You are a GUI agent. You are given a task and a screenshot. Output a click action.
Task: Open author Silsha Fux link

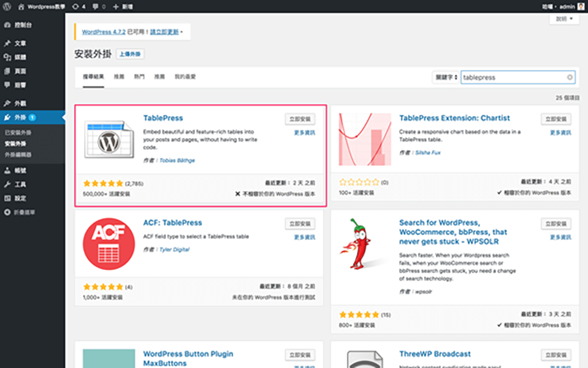click(428, 152)
